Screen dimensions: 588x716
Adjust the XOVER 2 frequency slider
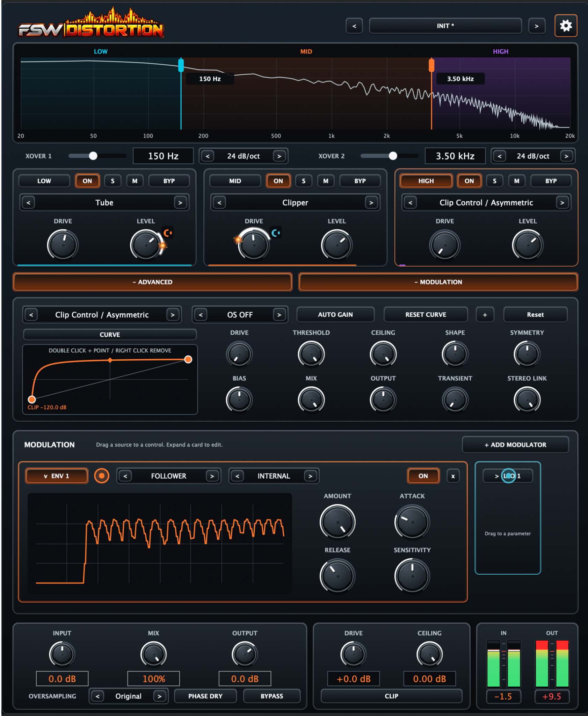(x=389, y=156)
